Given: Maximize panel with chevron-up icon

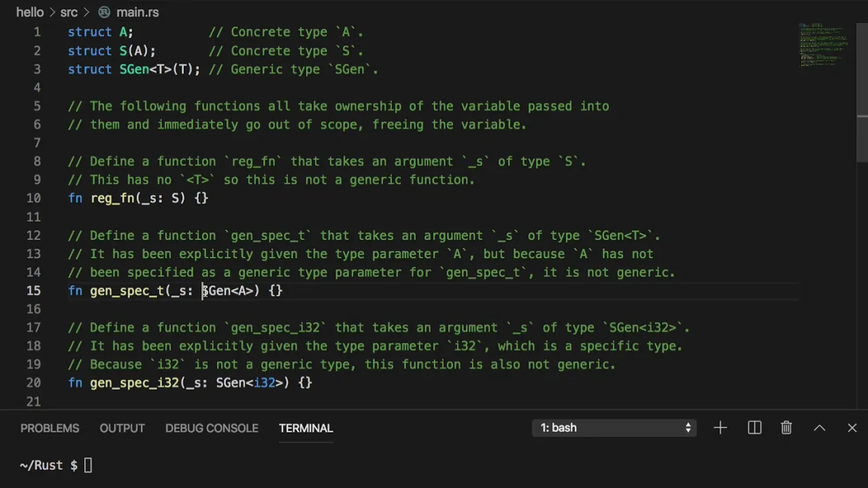Looking at the screenshot, I should (x=819, y=428).
